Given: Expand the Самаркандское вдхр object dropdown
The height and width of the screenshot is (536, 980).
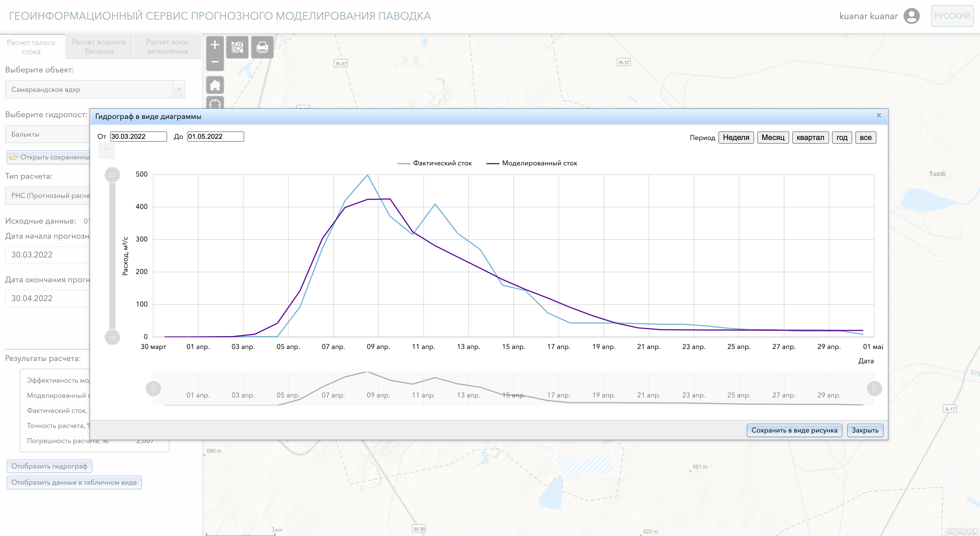Looking at the screenshot, I should pyautogui.click(x=179, y=90).
